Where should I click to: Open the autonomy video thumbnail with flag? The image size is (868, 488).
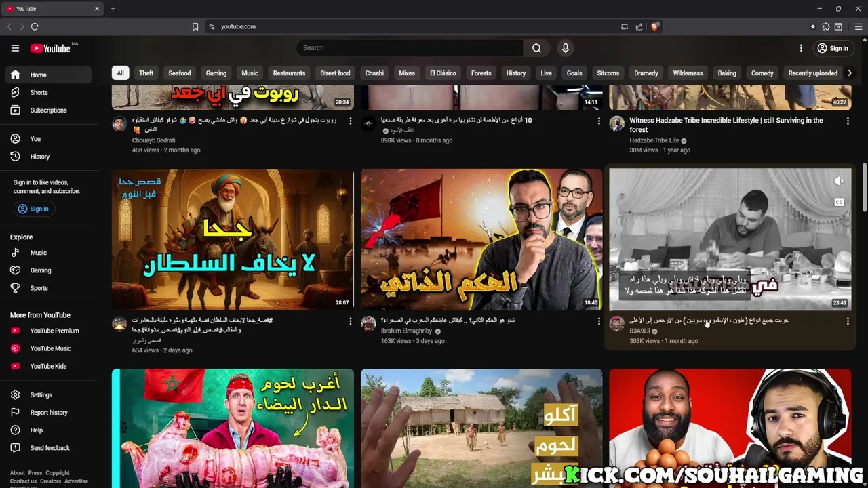(481, 239)
